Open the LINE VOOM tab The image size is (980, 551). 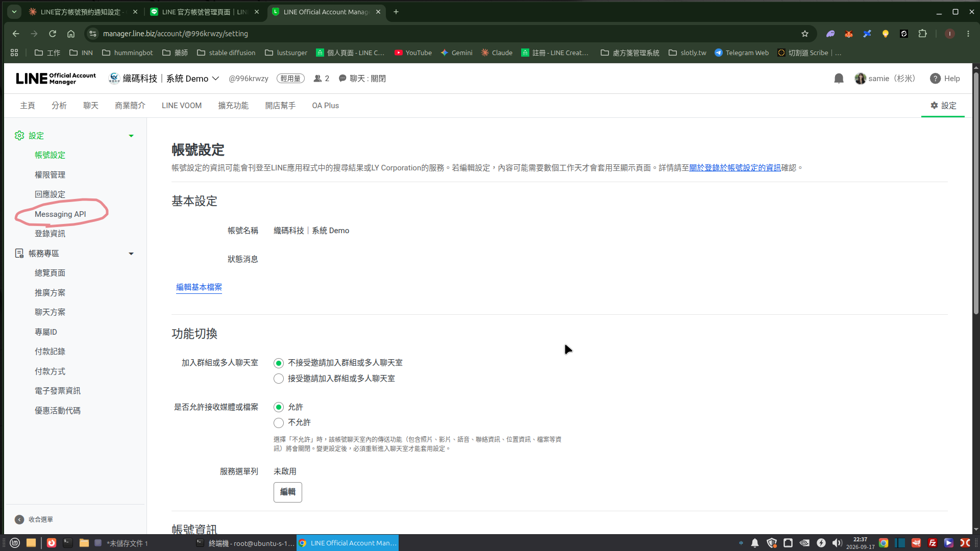[x=182, y=106]
